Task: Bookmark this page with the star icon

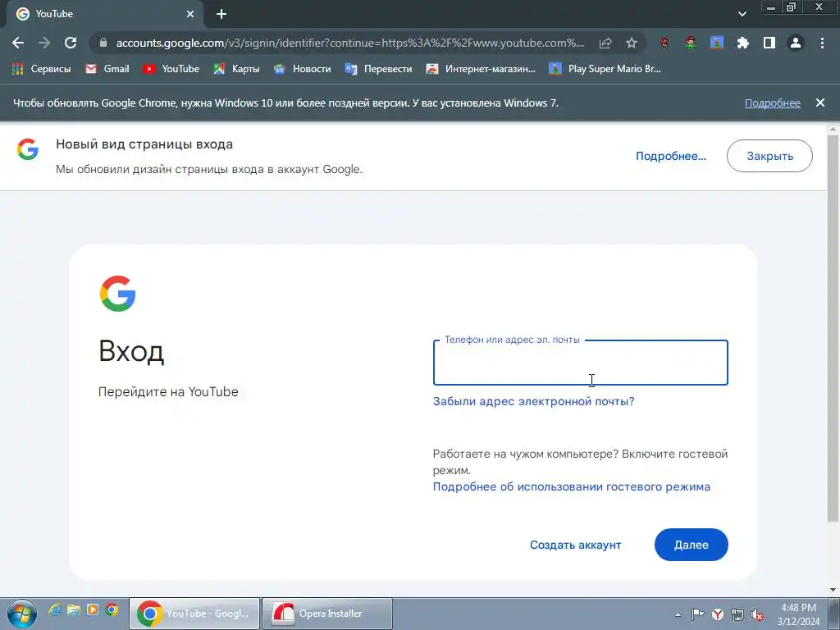Action: [x=632, y=43]
